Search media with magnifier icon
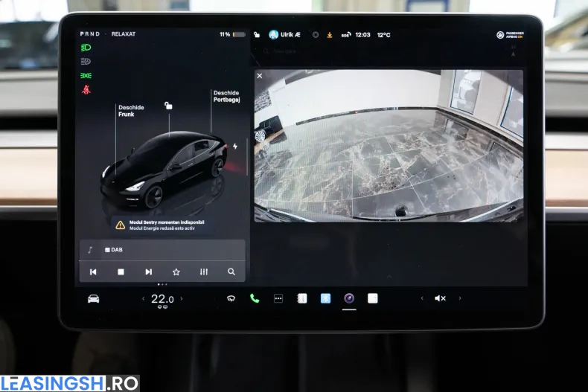588x392 pixels. tap(231, 271)
